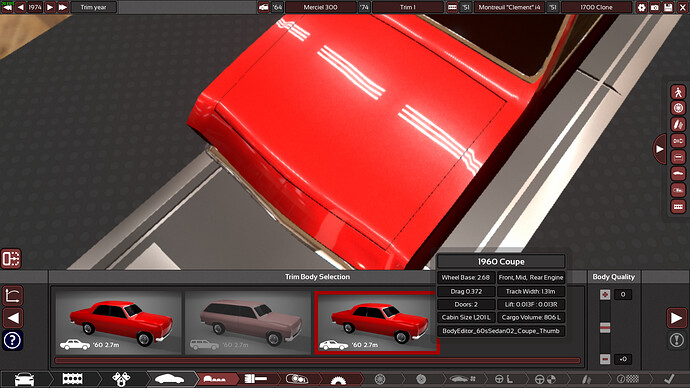The image size is (690, 388).
Task: Select the front fixtures icon in the right sidebar
Action: coord(678,141)
